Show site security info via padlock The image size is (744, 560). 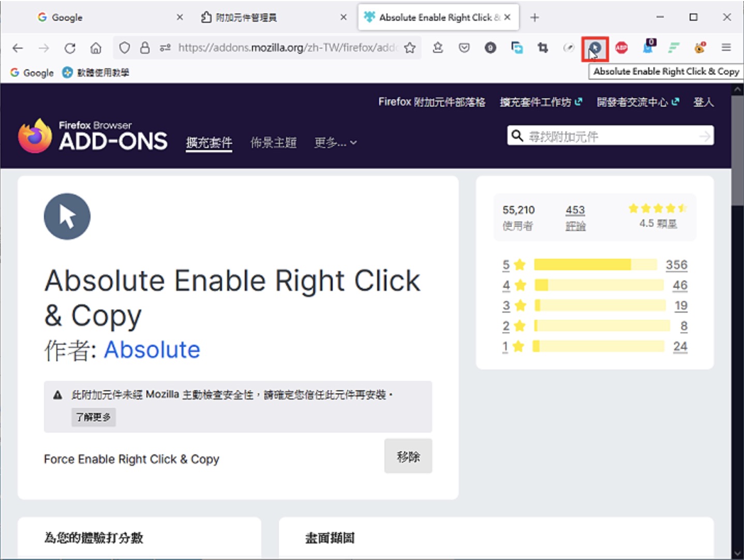coord(145,48)
